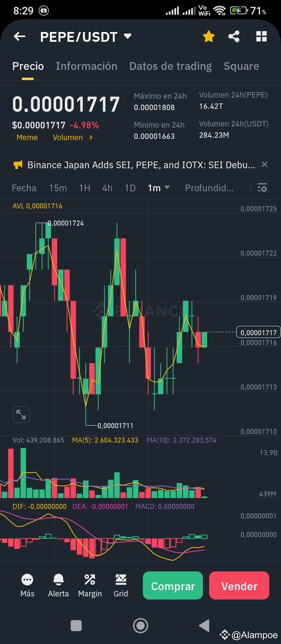The width and height of the screenshot is (281, 644).
Task: Tap the DEA value label
Action: (100, 507)
